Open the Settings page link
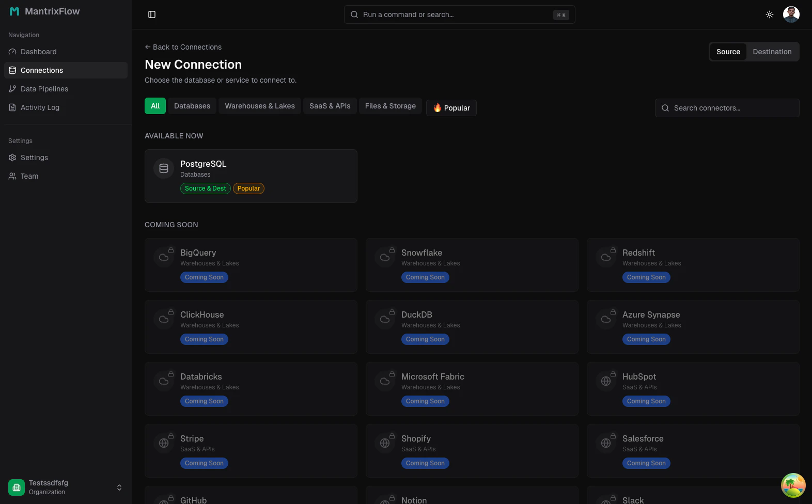 pos(66,157)
